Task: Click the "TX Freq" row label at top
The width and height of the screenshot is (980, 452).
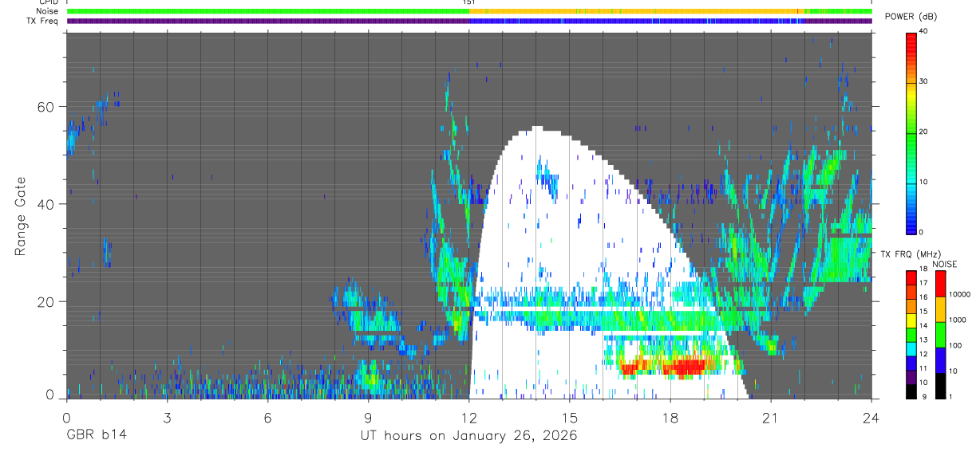Action: coord(44,21)
